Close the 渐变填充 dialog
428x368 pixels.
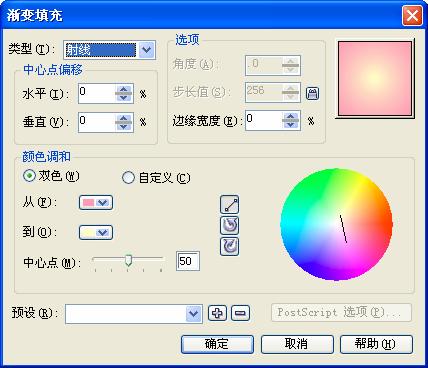412,15
